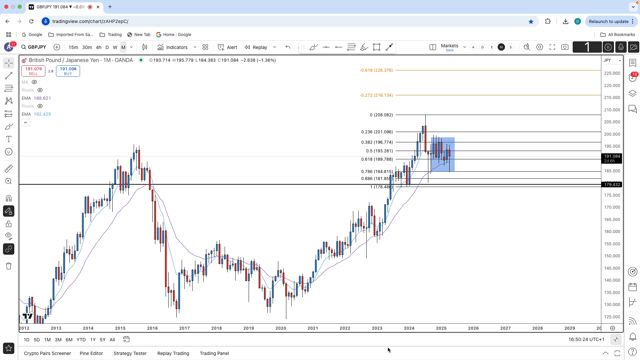Toggle visibility eye of first hidden indicator
Viewport: 640px width, 360px height.
click(34, 82)
